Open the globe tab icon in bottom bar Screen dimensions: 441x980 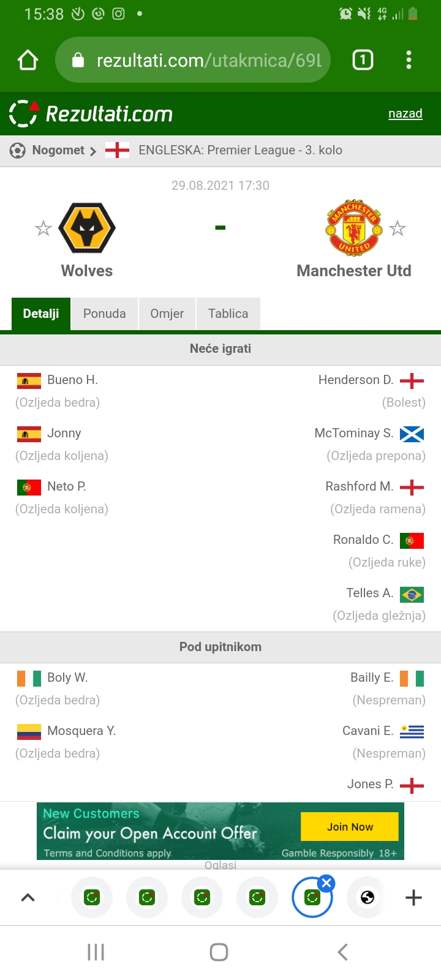point(367,897)
